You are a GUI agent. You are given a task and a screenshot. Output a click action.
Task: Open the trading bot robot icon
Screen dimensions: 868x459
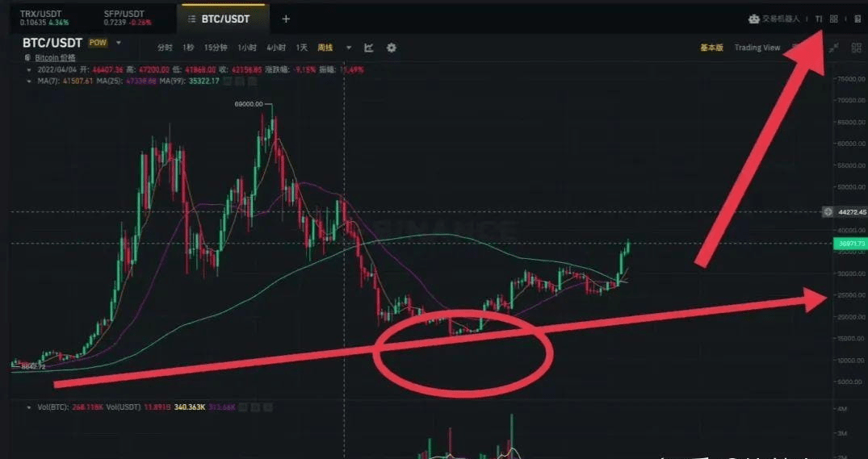pyautogui.click(x=753, y=19)
